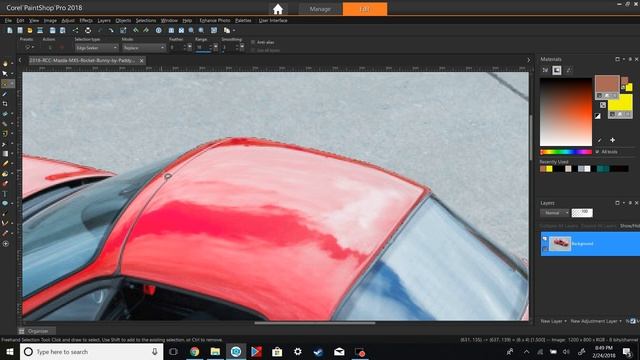The height and width of the screenshot is (360, 640).
Task: Click the Redo arrow toolbar icon
Action: [111, 30]
